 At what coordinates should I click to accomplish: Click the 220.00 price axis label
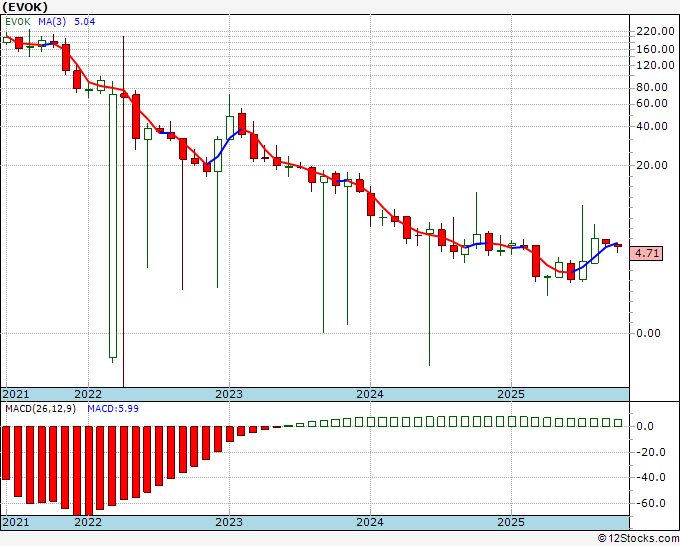655,31
